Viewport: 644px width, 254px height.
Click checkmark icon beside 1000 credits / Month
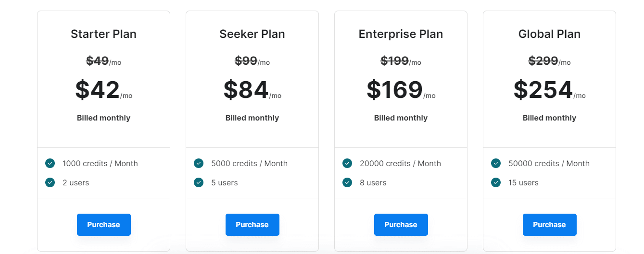coord(50,163)
